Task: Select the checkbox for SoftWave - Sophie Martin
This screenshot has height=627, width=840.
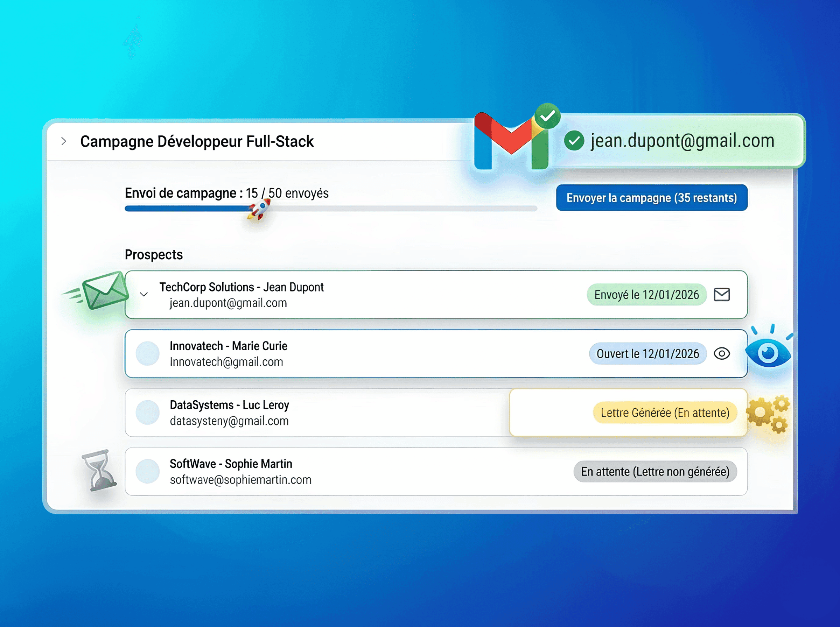Action: pos(148,471)
